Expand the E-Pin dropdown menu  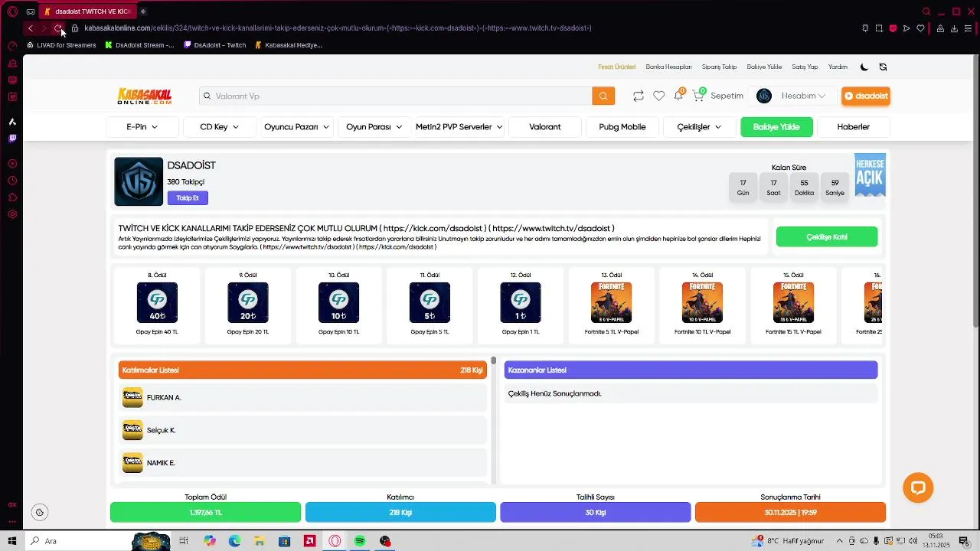pos(142,127)
